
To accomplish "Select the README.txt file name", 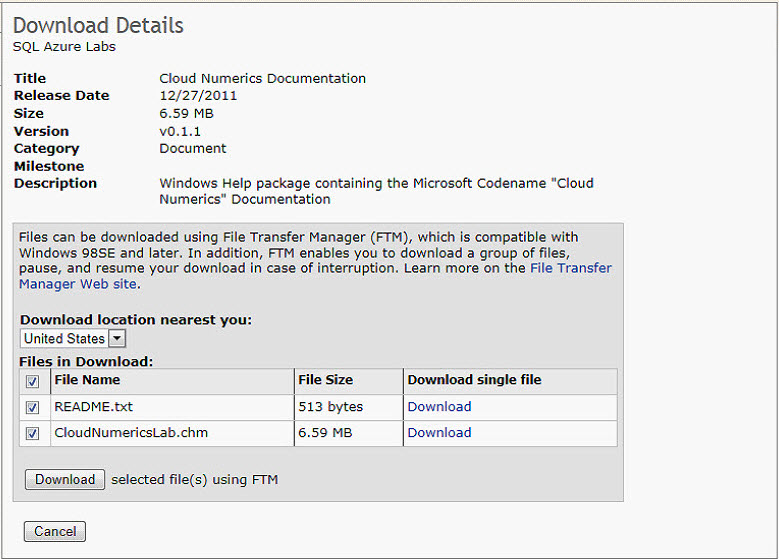I will click(93, 406).
